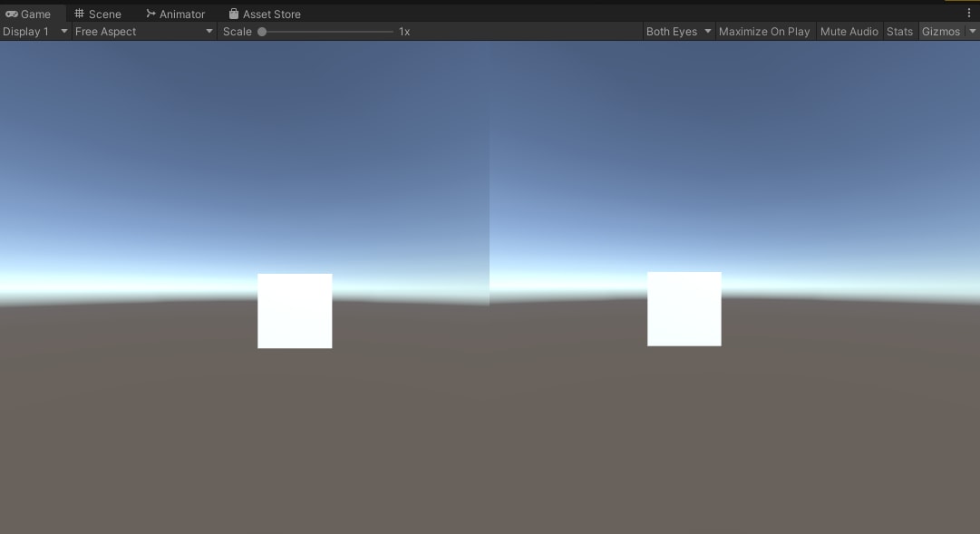Toggle Gizmos display

941,31
